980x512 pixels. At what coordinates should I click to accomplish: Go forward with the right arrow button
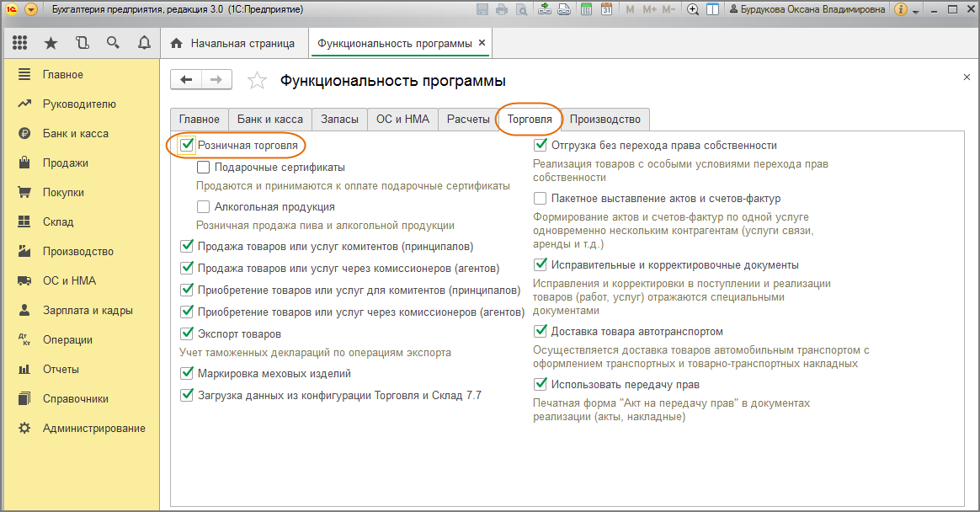pos(216,79)
